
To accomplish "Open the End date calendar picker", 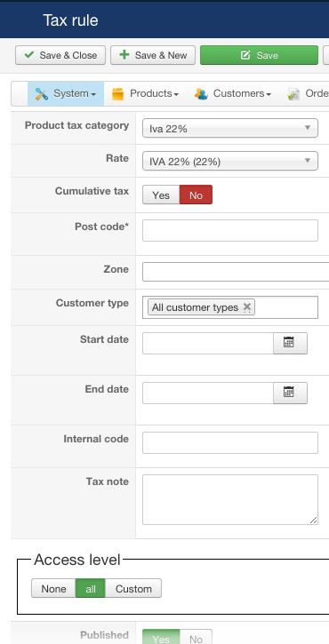I will 290,393.
